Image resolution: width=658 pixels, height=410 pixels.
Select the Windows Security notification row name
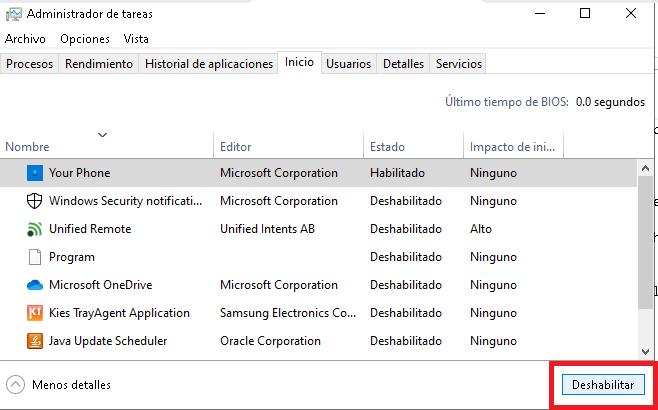point(125,201)
